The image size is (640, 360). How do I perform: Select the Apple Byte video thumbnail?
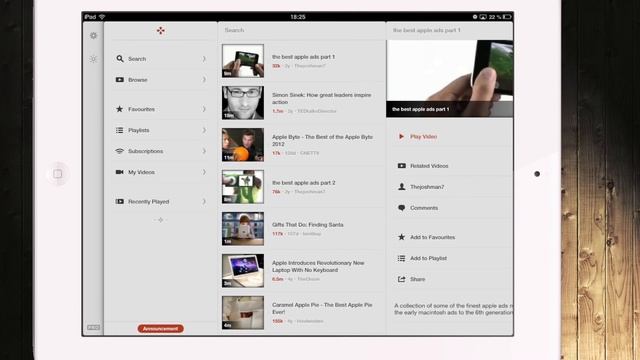tap(243, 145)
